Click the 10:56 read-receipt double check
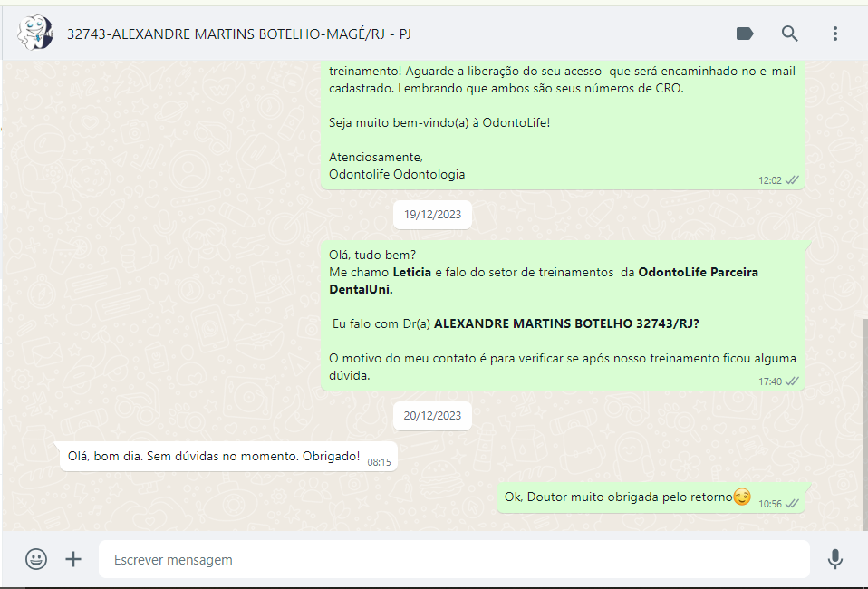 (x=792, y=503)
